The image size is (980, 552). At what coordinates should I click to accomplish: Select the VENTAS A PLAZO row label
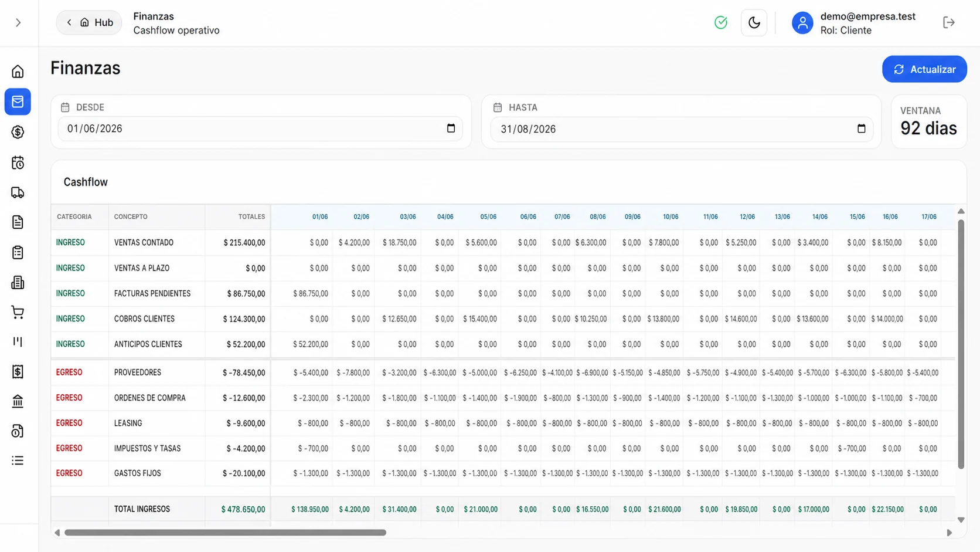click(x=142, y=268)
